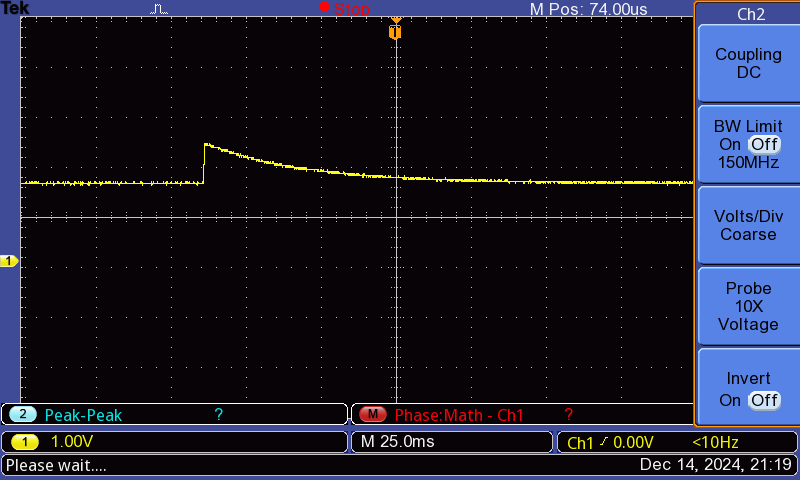Click the red Math M badge
Viewport: 800px width, 480px height.
click(x=373, y=414)
